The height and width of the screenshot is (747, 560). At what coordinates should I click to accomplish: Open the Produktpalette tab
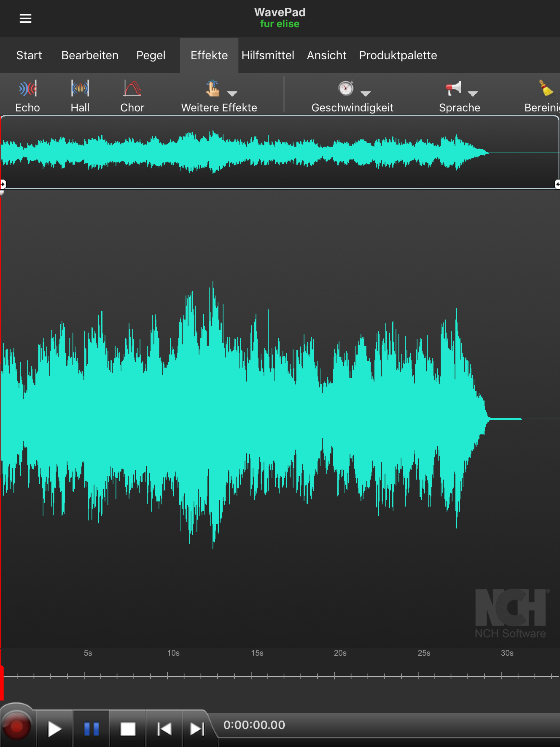(398, 55)
